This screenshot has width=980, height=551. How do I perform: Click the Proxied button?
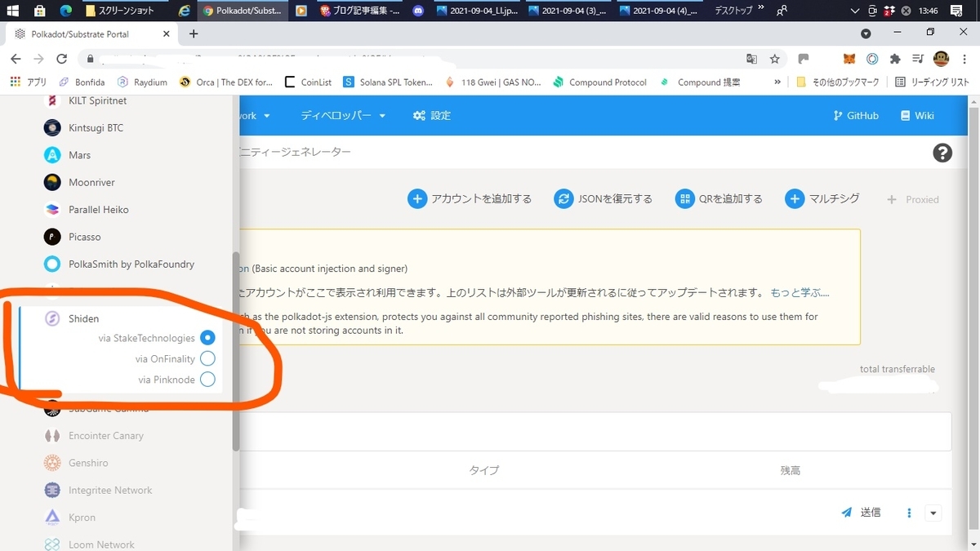(912, 199)
